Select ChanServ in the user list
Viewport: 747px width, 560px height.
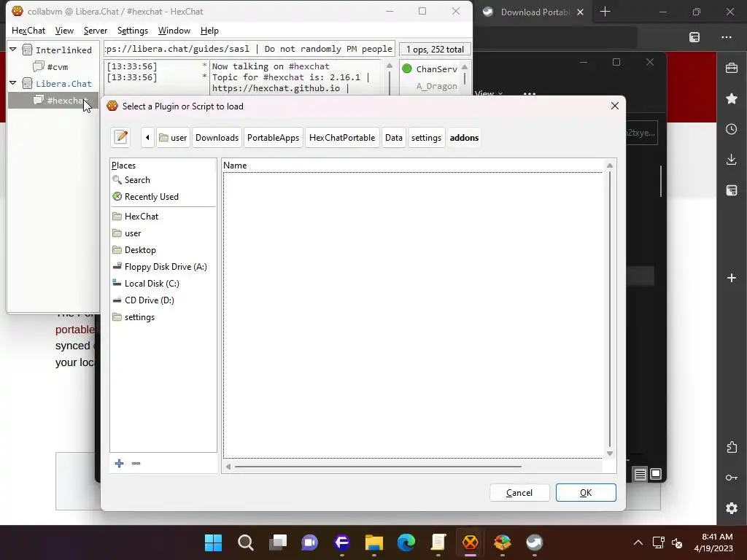pos(436,69)
